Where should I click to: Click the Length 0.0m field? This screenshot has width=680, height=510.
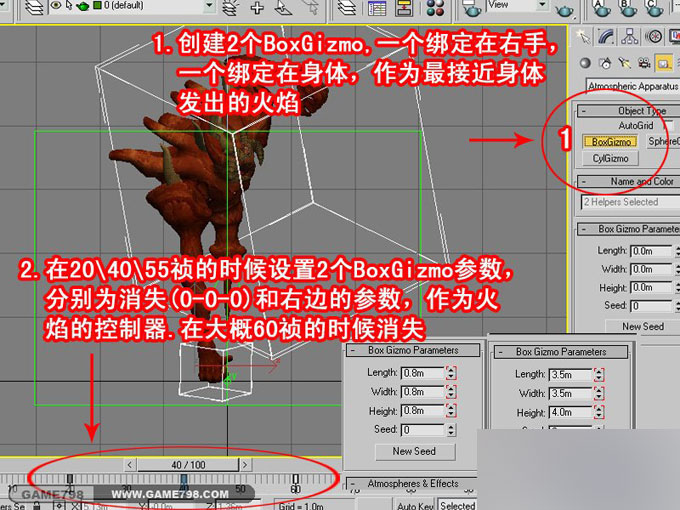(x=651, y=251)
